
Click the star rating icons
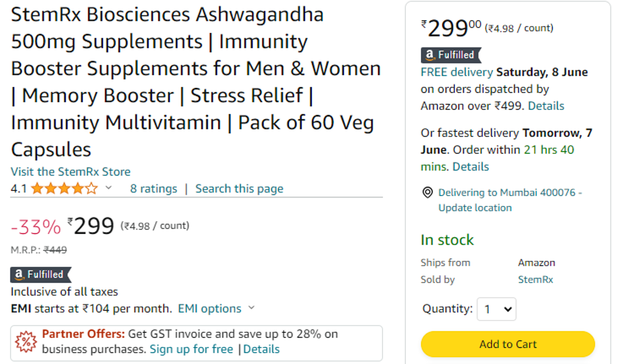(x=64, y=188)
